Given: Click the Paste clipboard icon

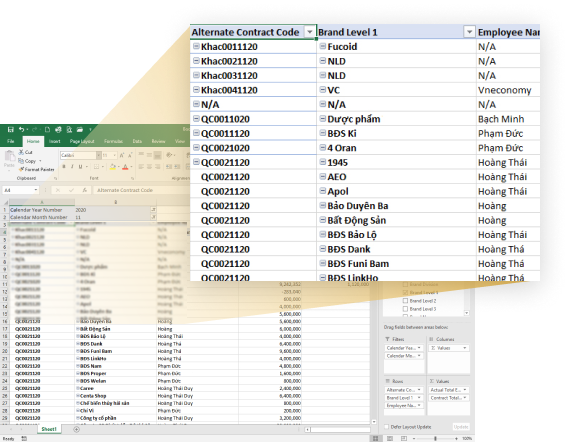Looking at the screenshot, I should tap(9, 157).
